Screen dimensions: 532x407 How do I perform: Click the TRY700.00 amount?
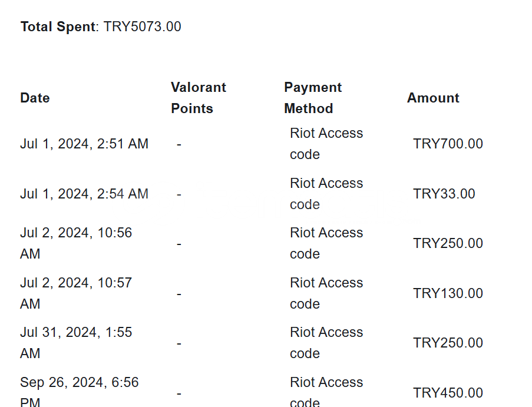448,144
